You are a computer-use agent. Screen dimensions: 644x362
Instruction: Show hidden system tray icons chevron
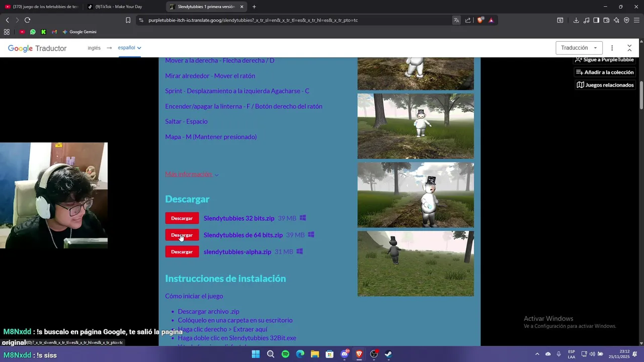(537, 354)
